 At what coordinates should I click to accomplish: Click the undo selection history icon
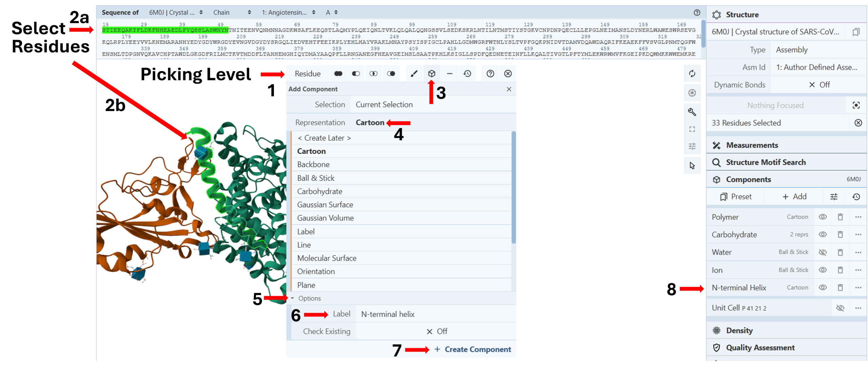pyautogui.click(x=467, y=74)
